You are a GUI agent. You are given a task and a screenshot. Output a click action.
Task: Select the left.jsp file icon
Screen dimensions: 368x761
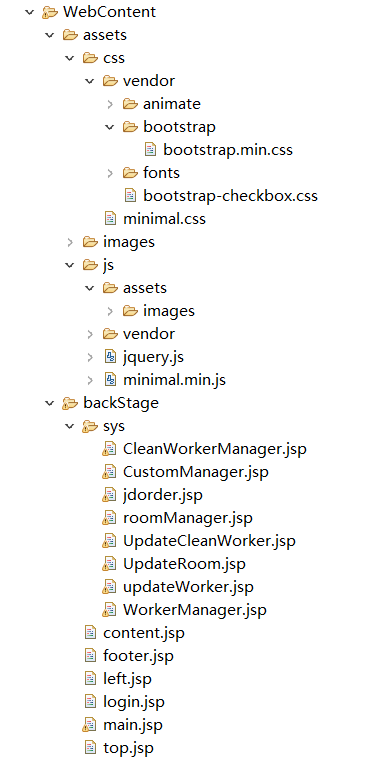(x=91, y=678)
